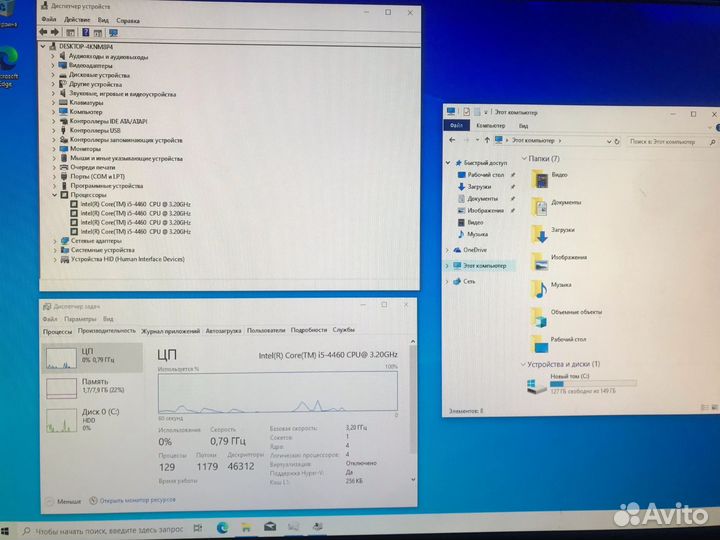Expand the Аудиовходы и аудиовыходы node
The image size is (720, 540).
52,56
